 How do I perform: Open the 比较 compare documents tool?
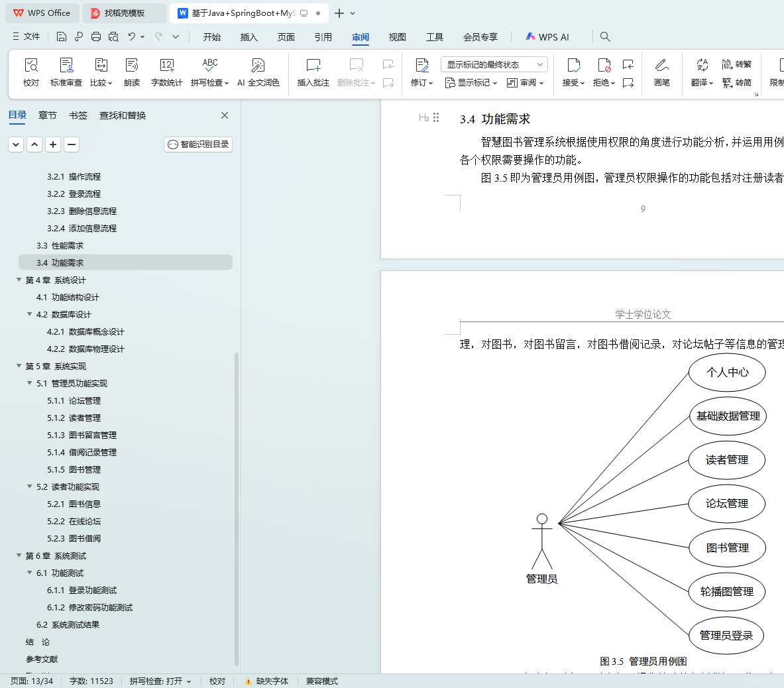[x=101, y=72]
